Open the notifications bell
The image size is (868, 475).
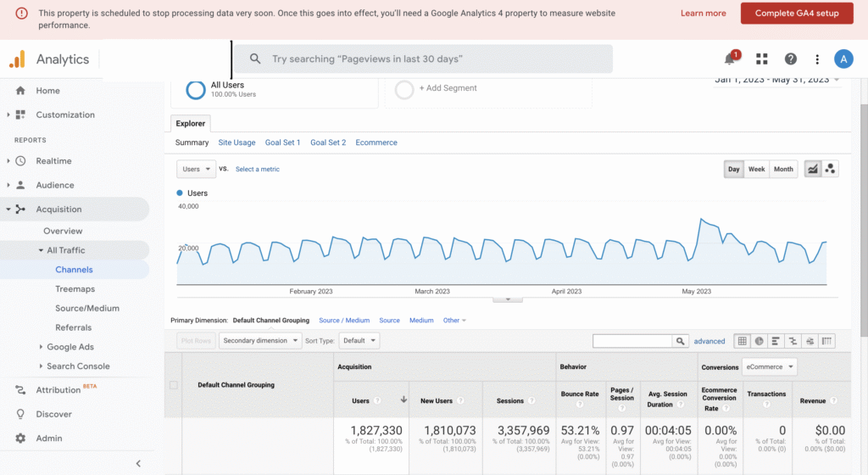[x=730, y=59]
